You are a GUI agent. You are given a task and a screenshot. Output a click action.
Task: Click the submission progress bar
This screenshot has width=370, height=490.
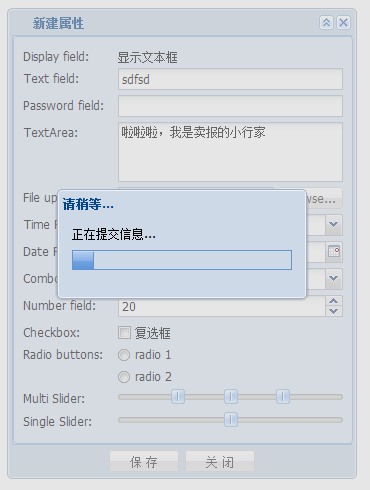click(x=182, y=260)
